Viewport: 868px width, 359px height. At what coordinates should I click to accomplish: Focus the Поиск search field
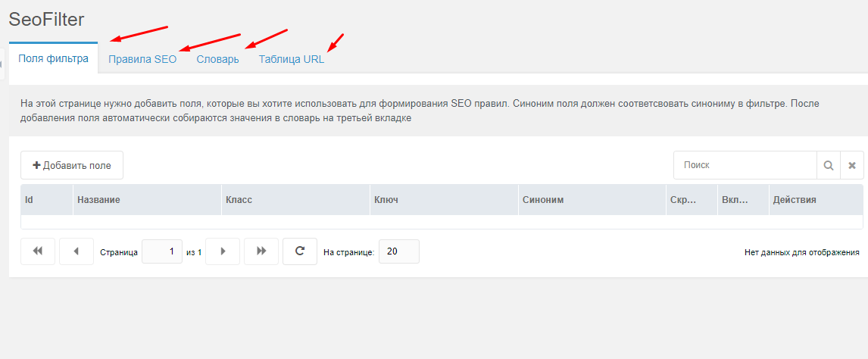tap(745, 165)
